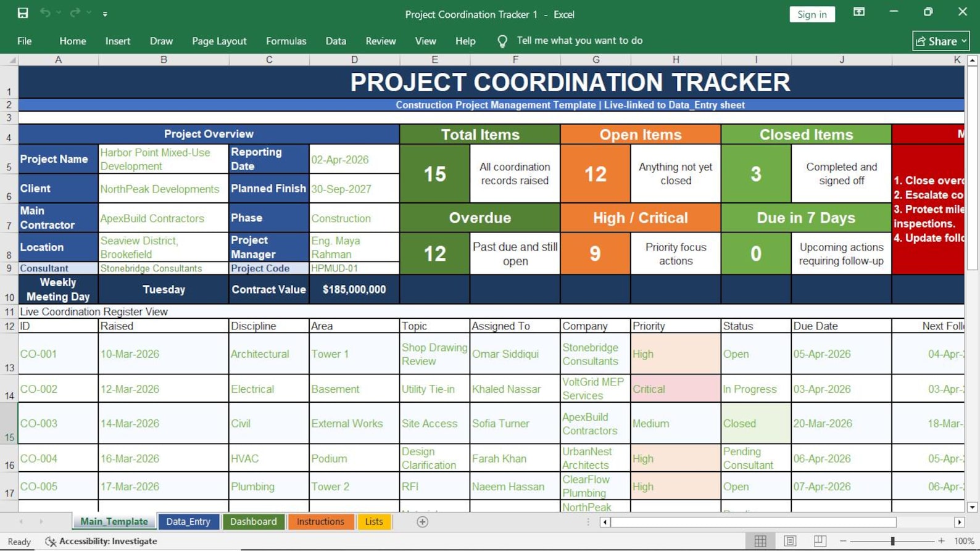Click next sheet navigation arrow
This screenshot has width=980, height=552.
(x=41, y=522)
